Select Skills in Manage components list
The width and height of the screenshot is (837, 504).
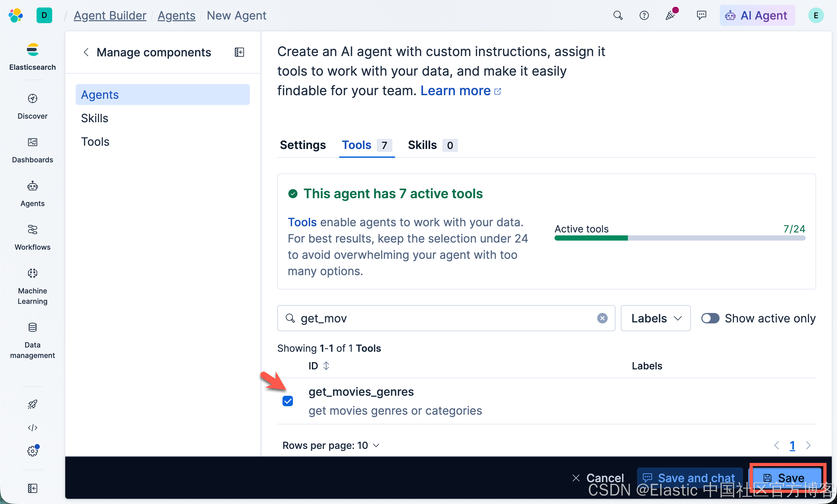[x=162, y=118]
